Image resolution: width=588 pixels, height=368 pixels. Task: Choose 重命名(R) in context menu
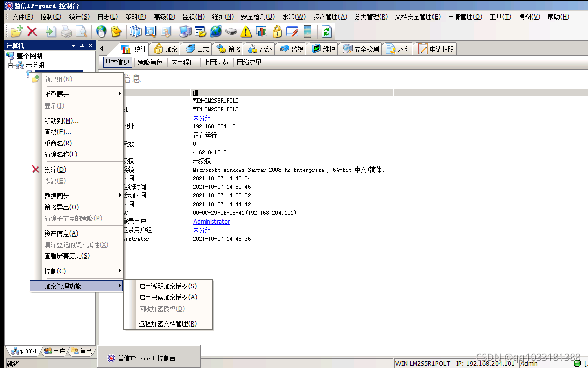click(76, 143)
